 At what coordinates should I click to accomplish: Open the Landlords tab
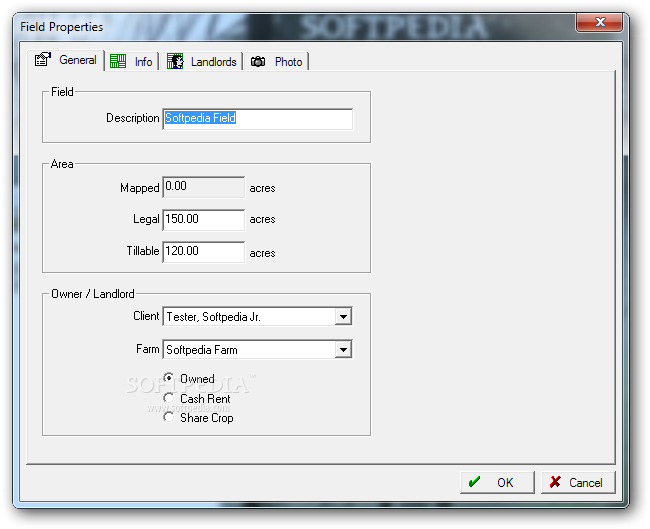pos(202,61)
